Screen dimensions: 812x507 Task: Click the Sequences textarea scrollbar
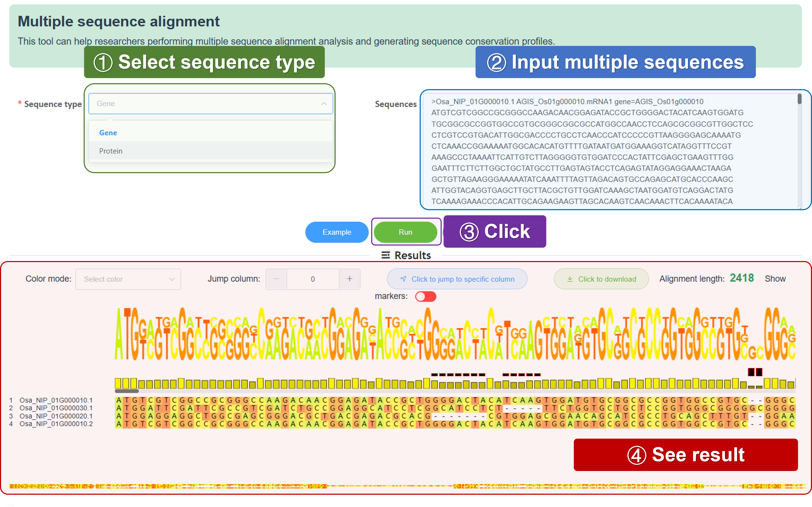pos(799,99)
